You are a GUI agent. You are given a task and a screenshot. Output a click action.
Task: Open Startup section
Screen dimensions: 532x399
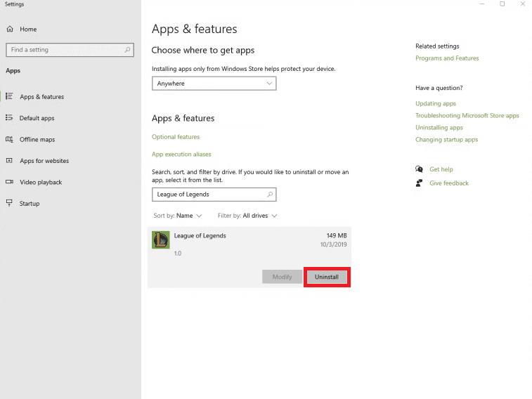click(x=30, y=204)
